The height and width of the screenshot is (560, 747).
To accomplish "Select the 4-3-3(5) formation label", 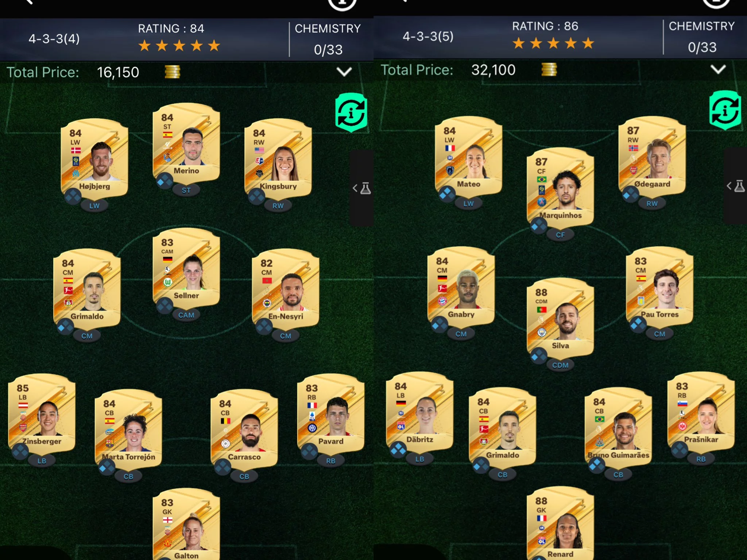I will click(428, 36).
